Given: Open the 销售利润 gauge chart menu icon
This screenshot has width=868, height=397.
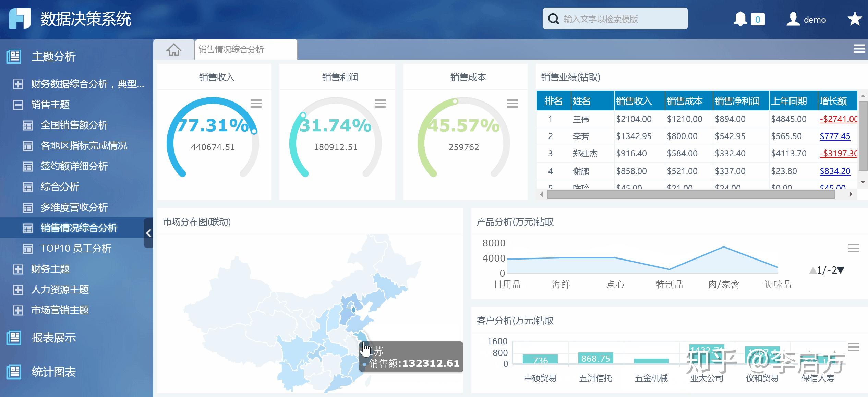Looking at the screenshot, I should 380,103.
